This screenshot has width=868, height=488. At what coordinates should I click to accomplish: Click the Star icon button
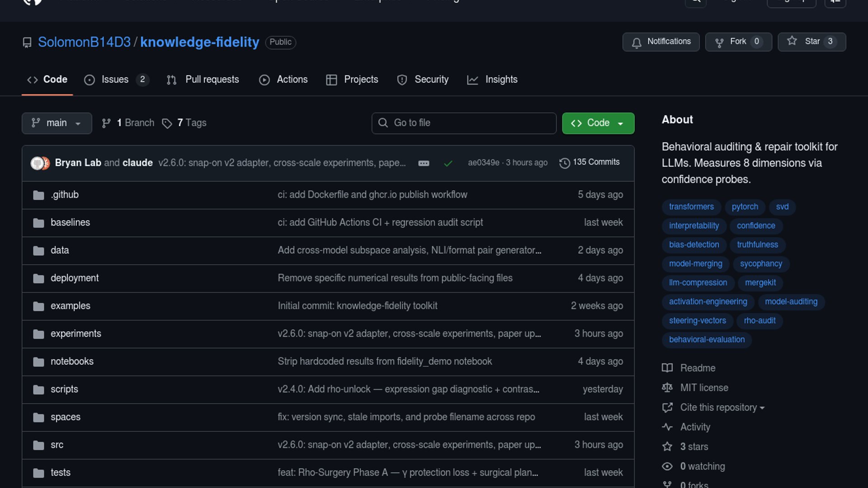(792, 41)
